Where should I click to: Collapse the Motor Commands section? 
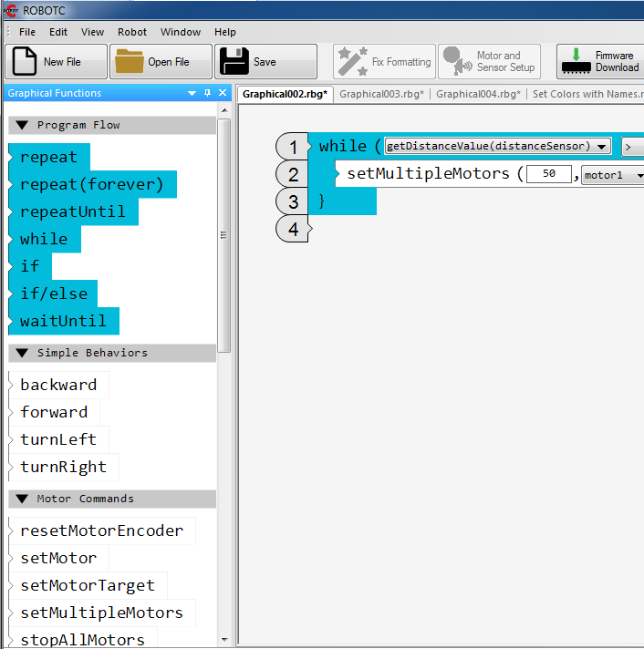[22, 499]
